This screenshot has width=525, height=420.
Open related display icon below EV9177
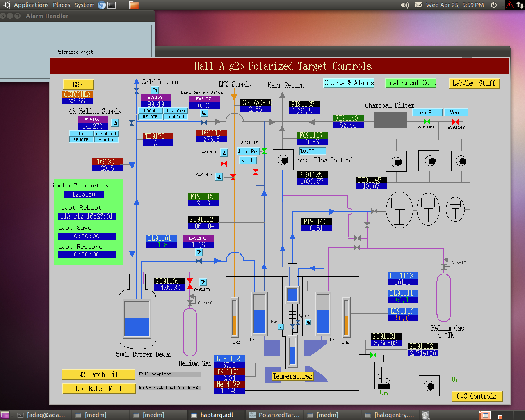pos(204,113)
